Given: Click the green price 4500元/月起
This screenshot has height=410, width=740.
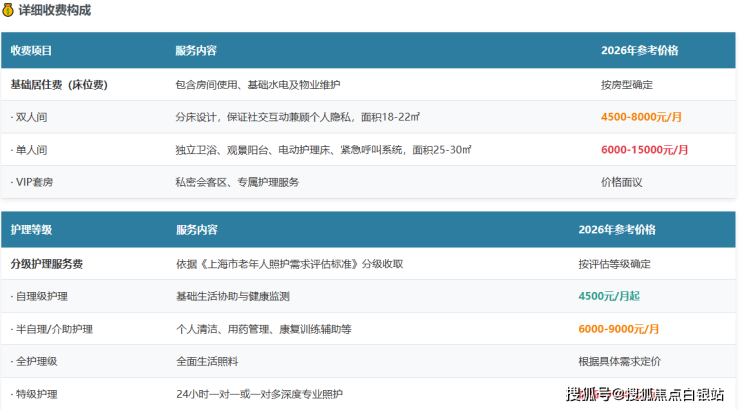Looking at the screenshot, I should click(609, 296).
